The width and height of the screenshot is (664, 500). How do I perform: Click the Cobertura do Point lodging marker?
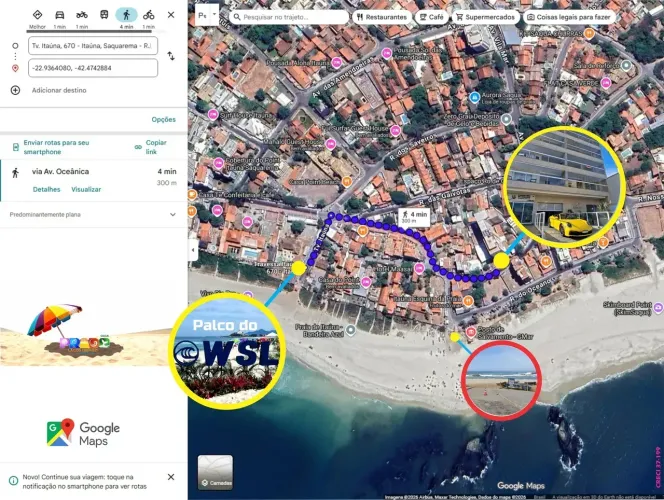219,163
